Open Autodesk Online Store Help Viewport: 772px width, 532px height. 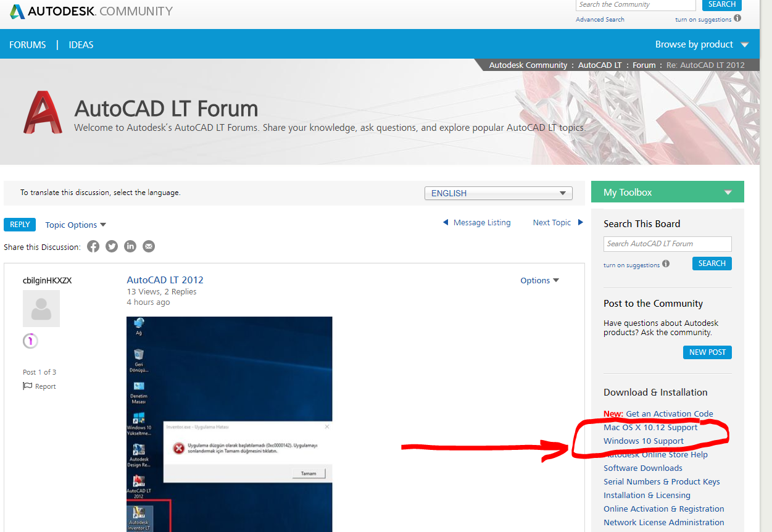(x=656, y=454)
